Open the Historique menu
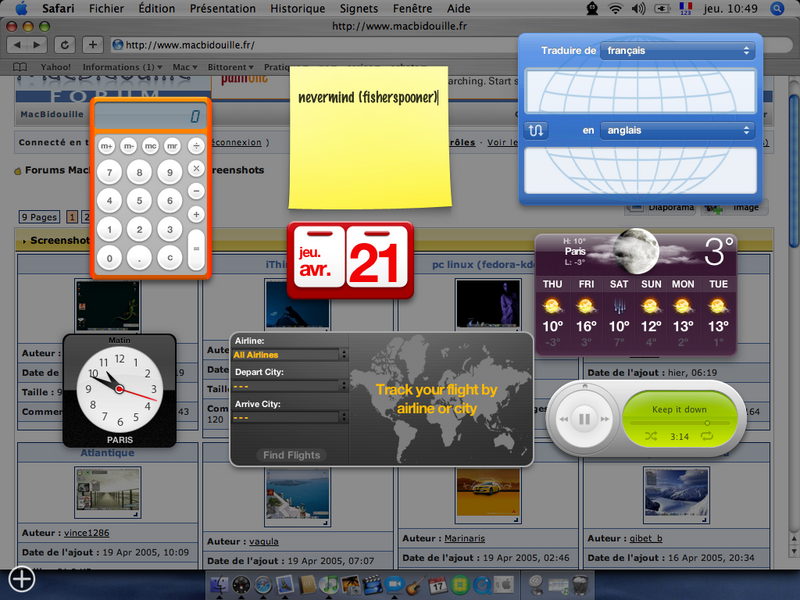The width and height of the screenshot is (800, 600). (x=297, y=9)
